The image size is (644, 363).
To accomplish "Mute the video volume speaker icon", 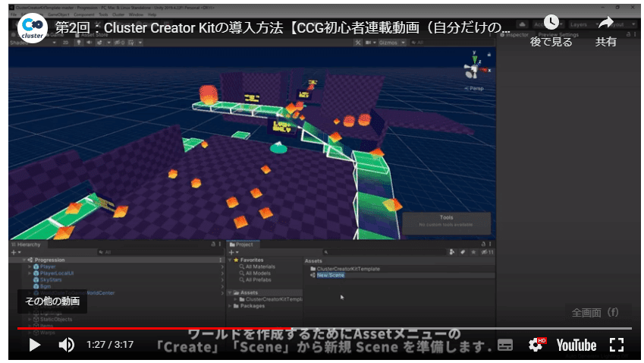I will pos(66,345).
